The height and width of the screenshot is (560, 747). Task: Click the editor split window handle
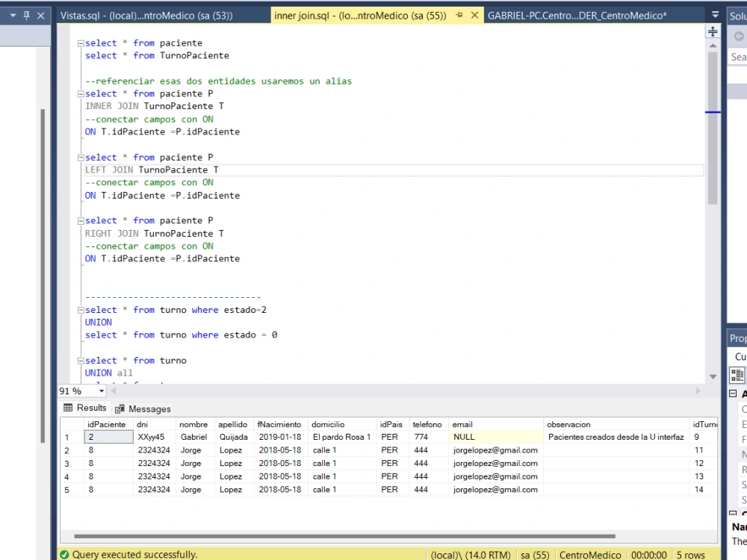tap(713, 32)
